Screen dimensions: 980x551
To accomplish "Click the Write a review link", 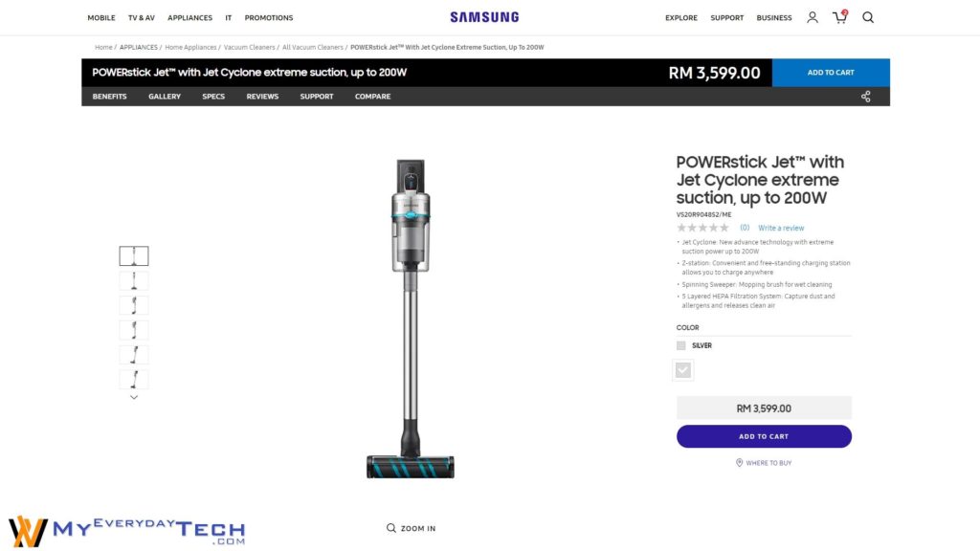I will tap(781, 228).
